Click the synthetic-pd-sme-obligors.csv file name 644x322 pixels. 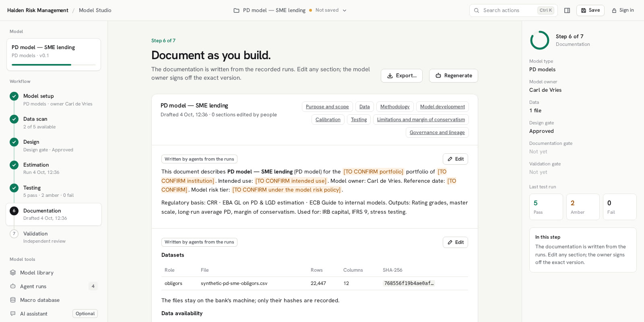pyautogui.click(x=234, y=283)
